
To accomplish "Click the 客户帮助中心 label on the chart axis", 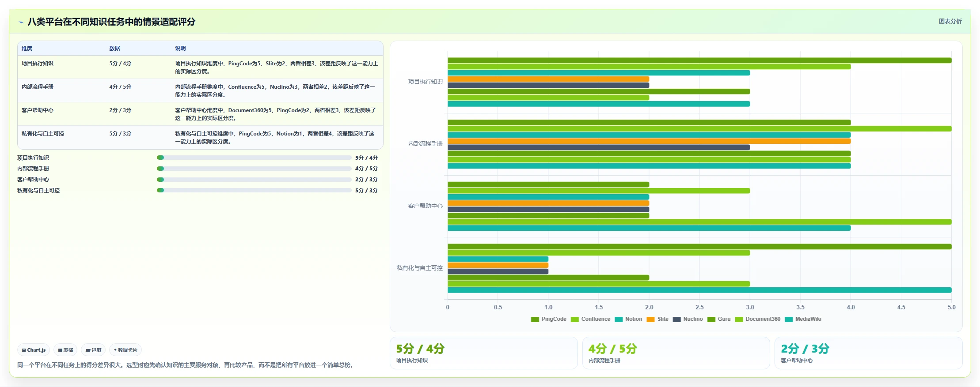I will 425,206.
